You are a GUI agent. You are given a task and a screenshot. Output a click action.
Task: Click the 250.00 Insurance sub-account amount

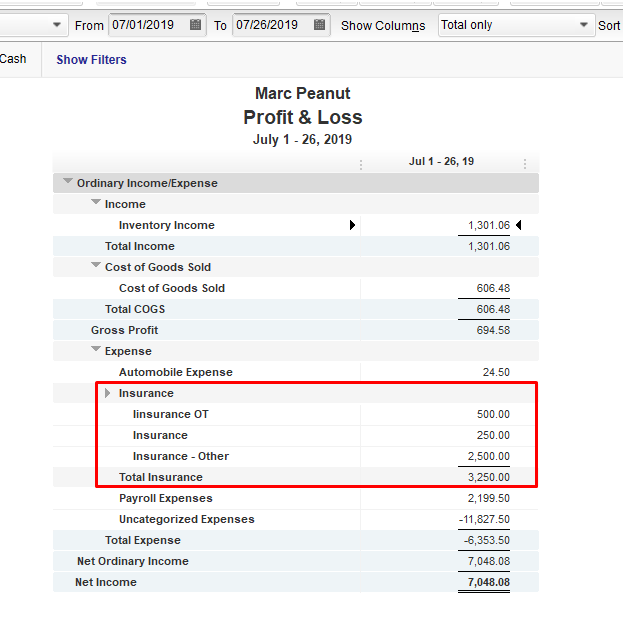(493, 435)
